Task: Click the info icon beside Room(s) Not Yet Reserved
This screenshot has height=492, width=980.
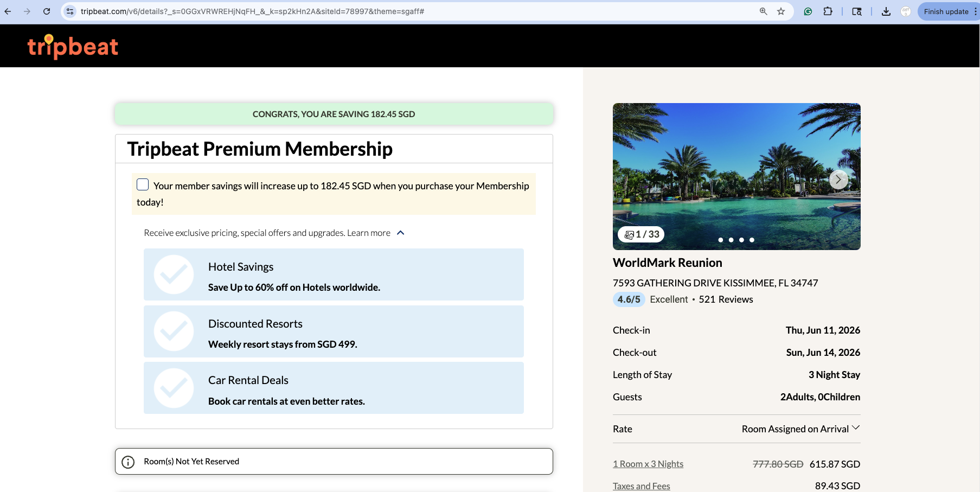Action: pyautogui.click(x=128, y=462)
